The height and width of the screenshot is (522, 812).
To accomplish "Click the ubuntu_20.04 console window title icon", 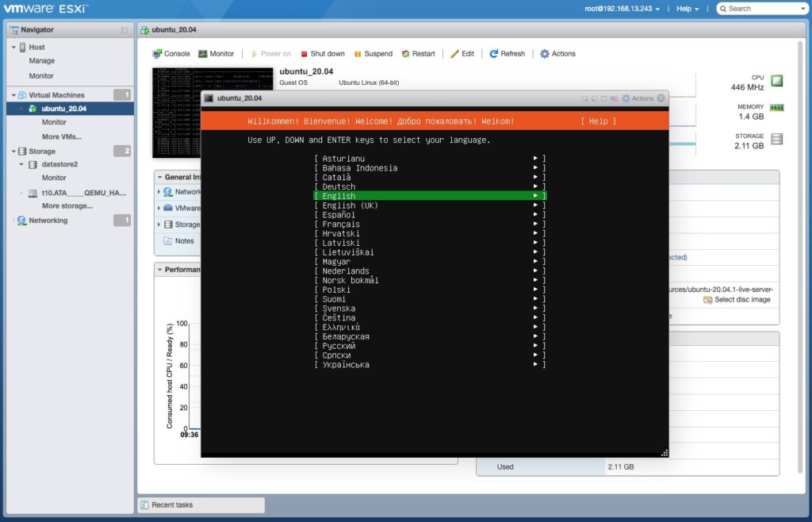I will tap(209, 98).
